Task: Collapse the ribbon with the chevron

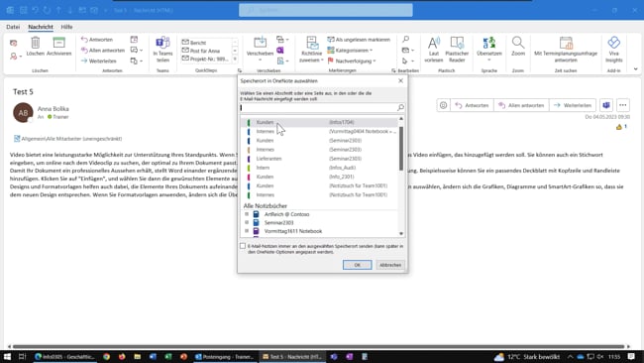Action: tap(636, 69)
